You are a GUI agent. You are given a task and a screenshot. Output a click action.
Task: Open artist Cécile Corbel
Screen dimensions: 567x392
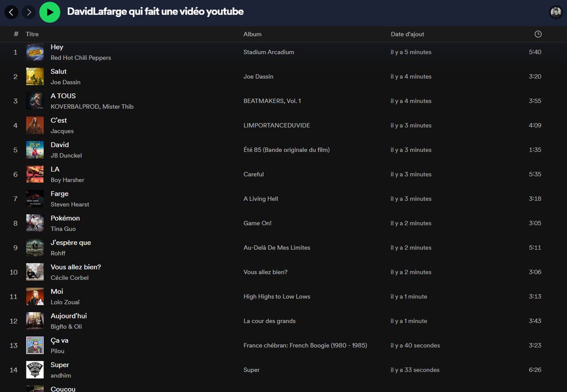pyautogui.click(x=69, y=278)
